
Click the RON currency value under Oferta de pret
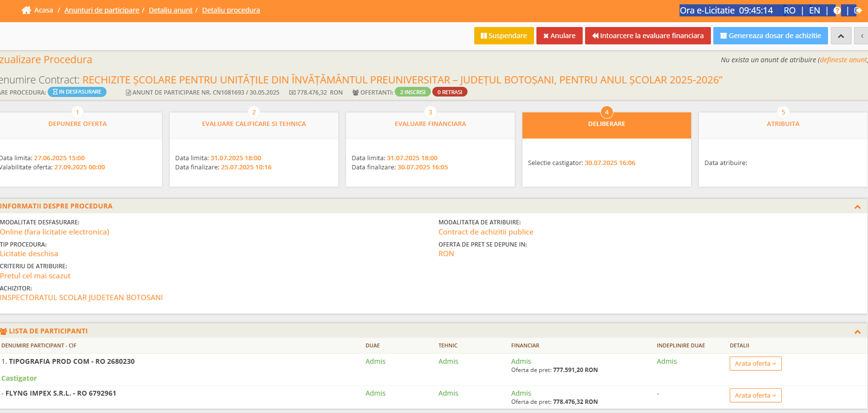tap(446, 254)
